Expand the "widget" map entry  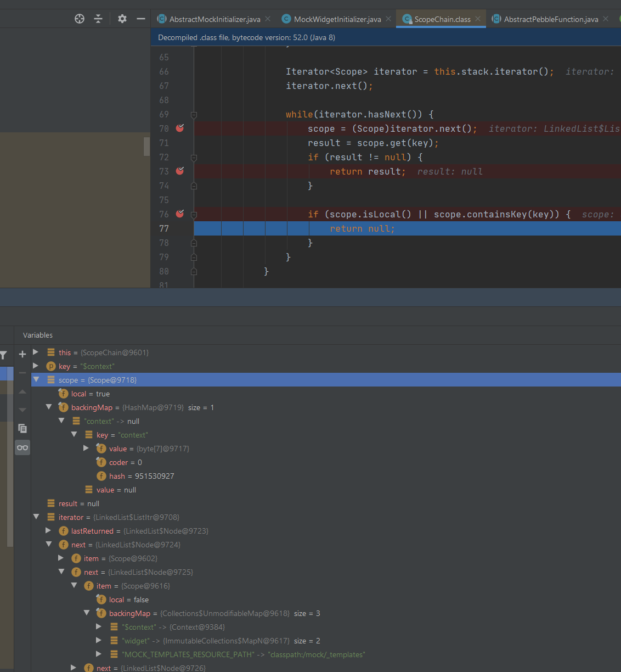pos(99,640)
